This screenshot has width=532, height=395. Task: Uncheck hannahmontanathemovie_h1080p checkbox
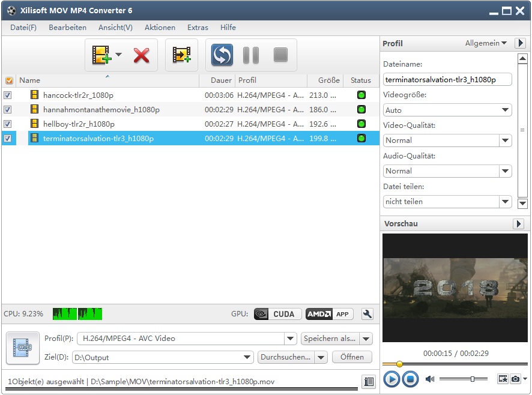[7, 110]
